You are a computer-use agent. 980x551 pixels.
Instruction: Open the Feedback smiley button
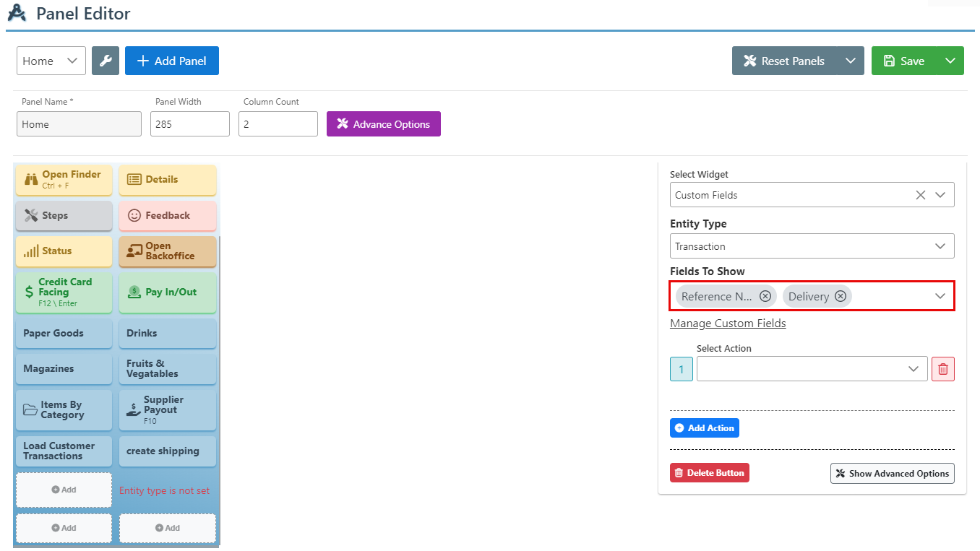(167, 215)
